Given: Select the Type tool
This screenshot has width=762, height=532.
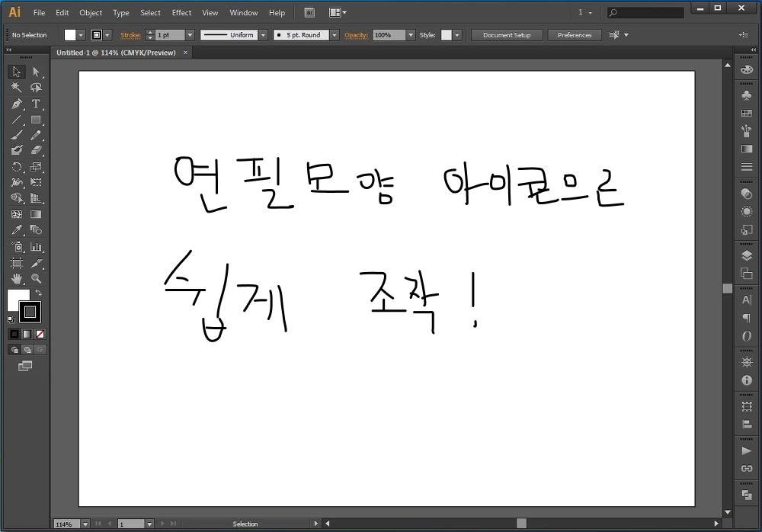Looking at the screenshot, I should click(x=36, y=104).
